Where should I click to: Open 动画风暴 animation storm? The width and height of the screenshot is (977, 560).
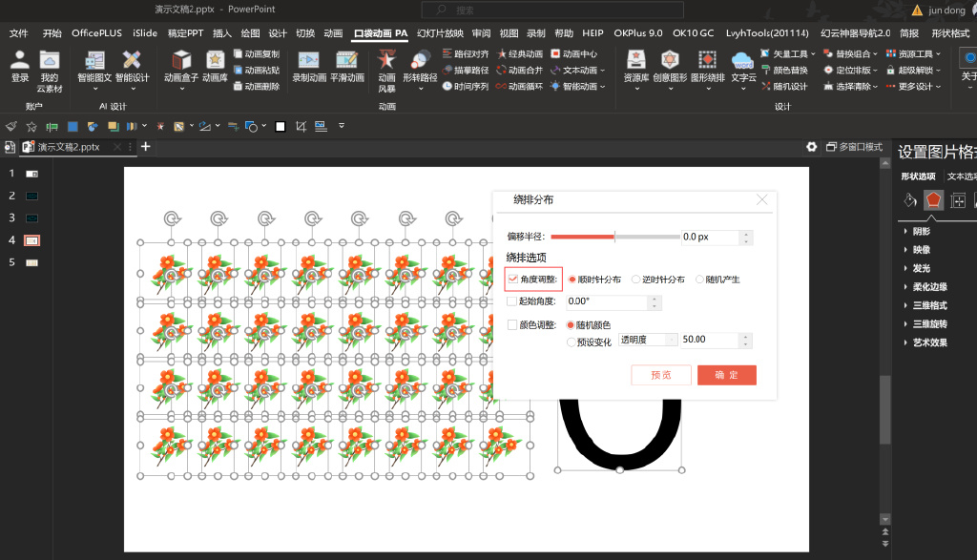pos(386,71)
